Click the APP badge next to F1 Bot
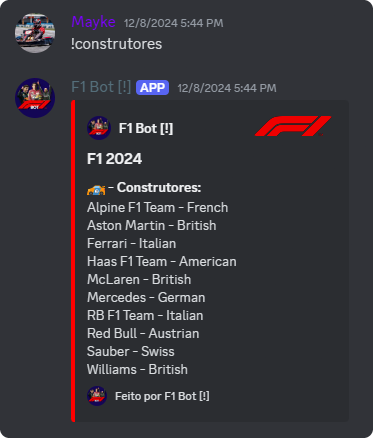Viewport: 373px width, 438px height. click(152, 88)
